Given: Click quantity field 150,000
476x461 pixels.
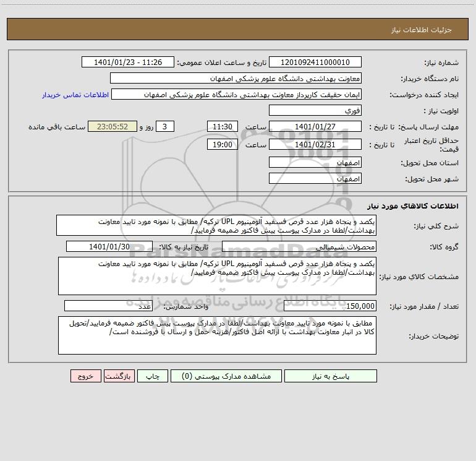Looking at the screenshot, I should tap(330, 306).
